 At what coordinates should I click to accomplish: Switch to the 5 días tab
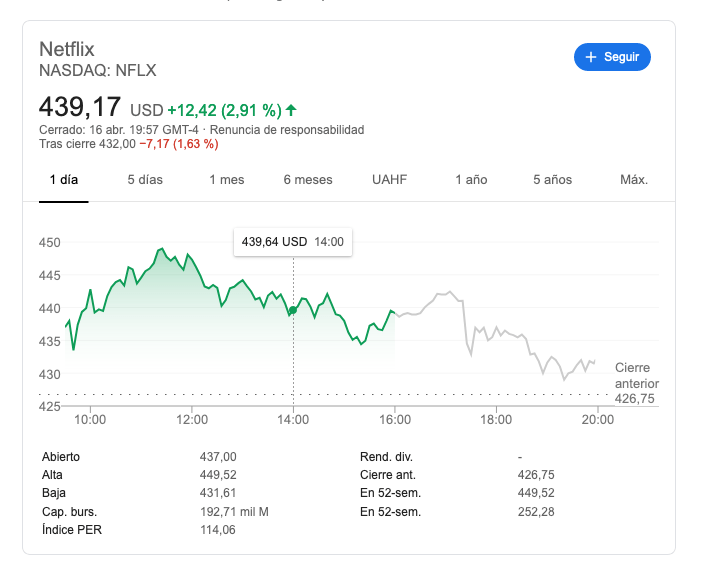tap(145, 180)
